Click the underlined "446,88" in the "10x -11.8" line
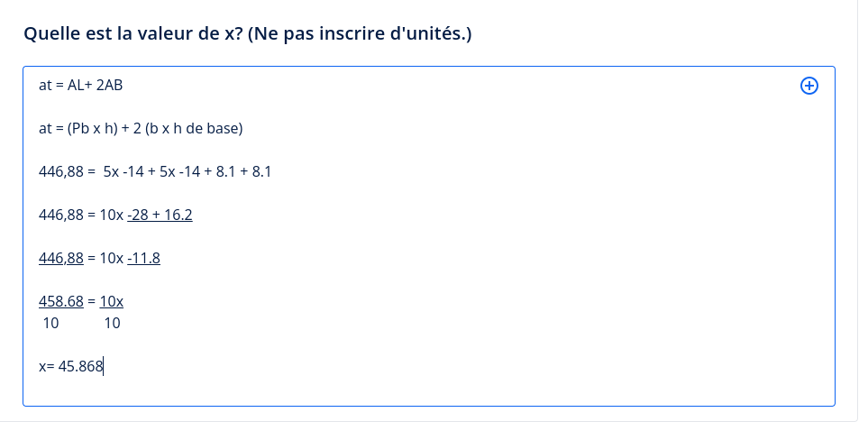The height and width of the screenshot is (440, 868). (61, 258)
